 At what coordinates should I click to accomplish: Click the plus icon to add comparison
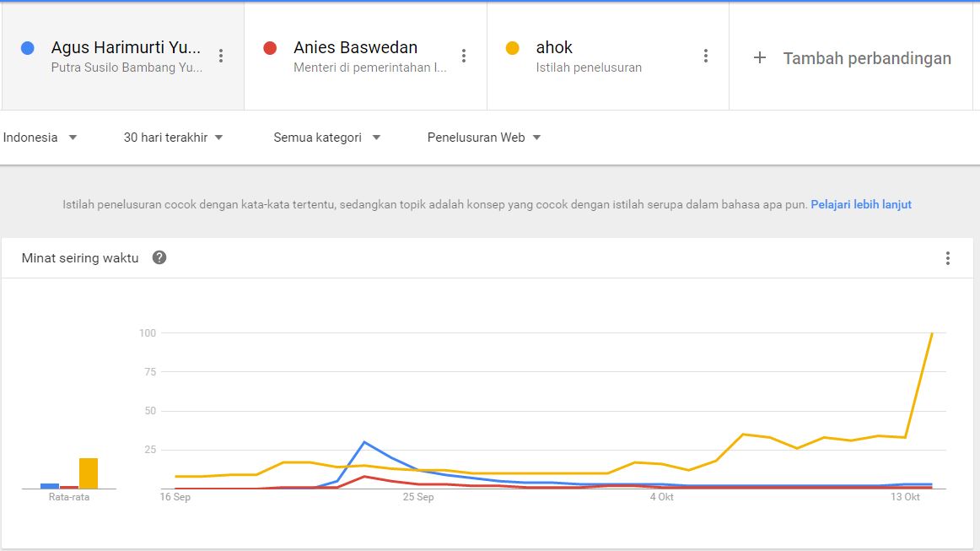click(759, 57)
